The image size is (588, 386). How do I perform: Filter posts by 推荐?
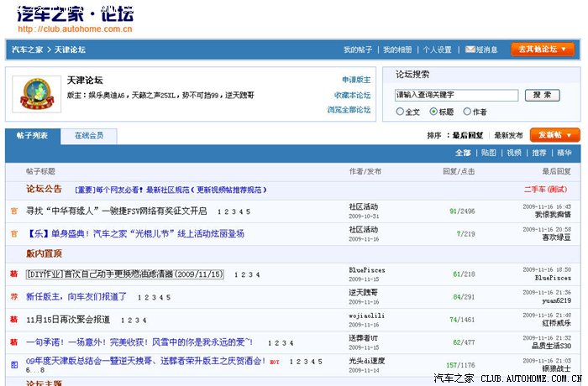[x=539, y=153]
